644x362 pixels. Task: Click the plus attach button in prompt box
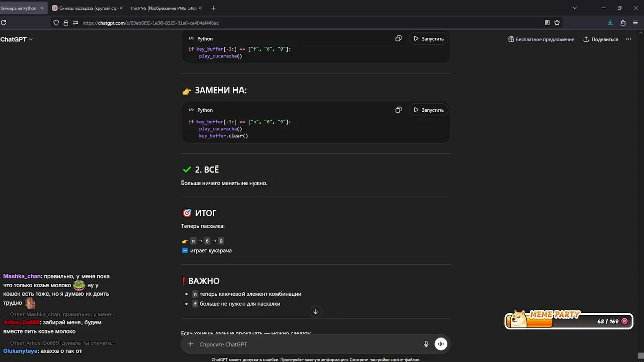pyautogui.click(x=191, y=344)
